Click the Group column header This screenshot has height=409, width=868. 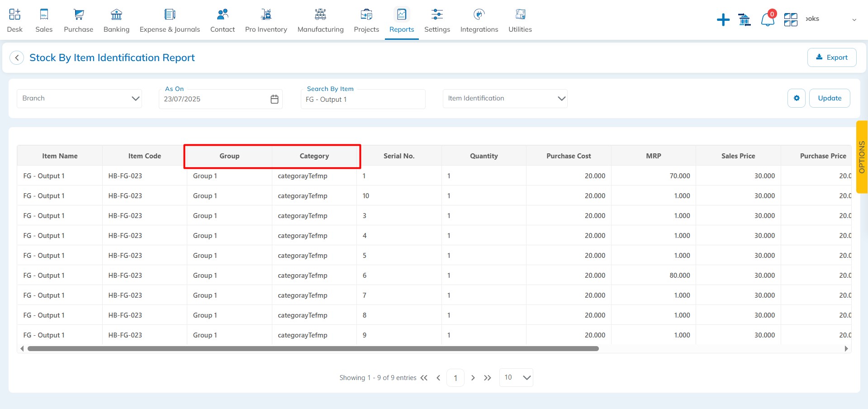click(229, 156)
